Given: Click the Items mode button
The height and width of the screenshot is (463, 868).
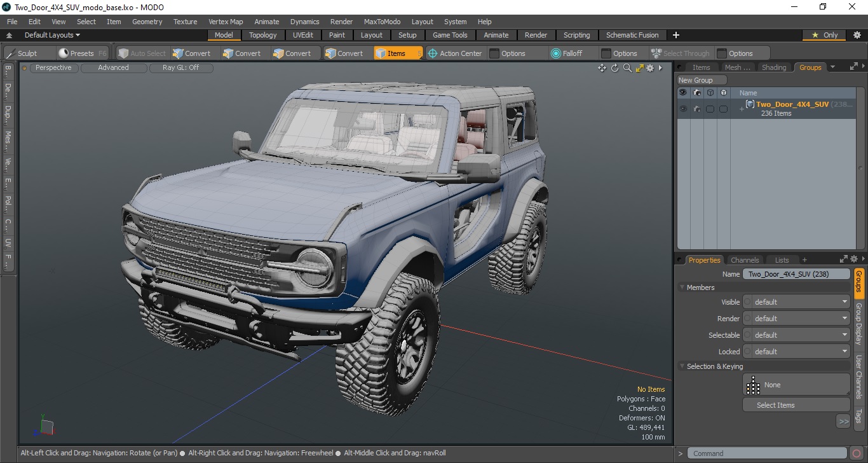Looking at the screenshot, I should coord(398,53).
